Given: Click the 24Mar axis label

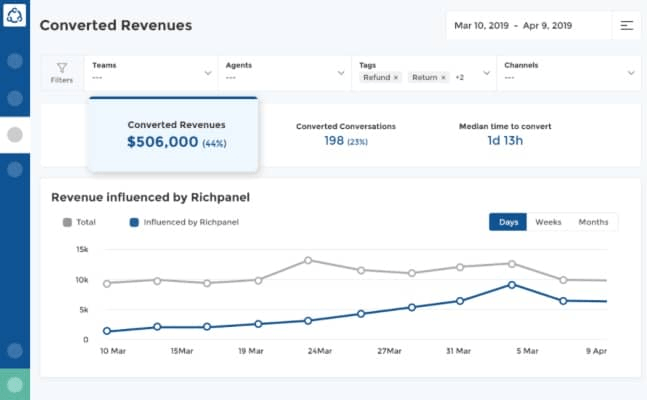Looking at the screenshot, I should [320, 351].
